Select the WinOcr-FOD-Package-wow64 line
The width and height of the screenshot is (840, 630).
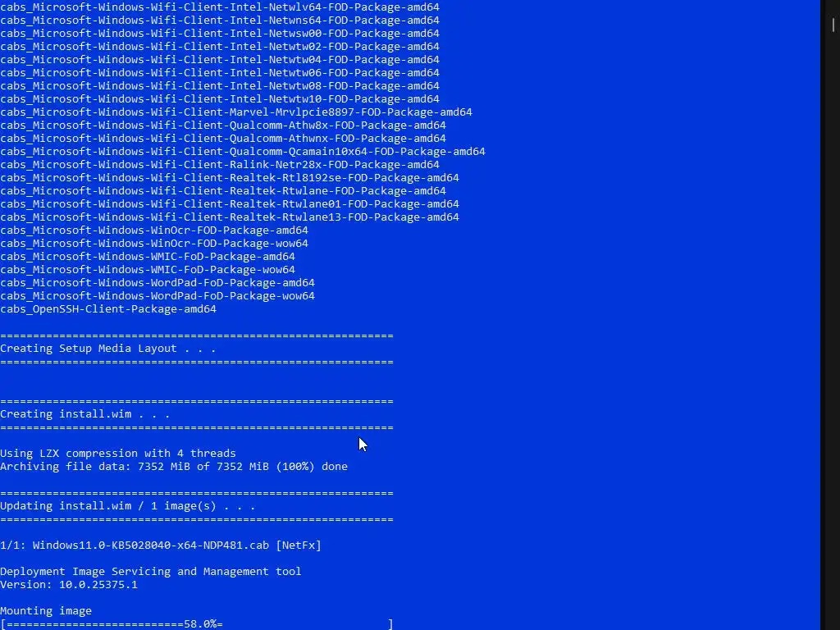[x=154, y=243]
